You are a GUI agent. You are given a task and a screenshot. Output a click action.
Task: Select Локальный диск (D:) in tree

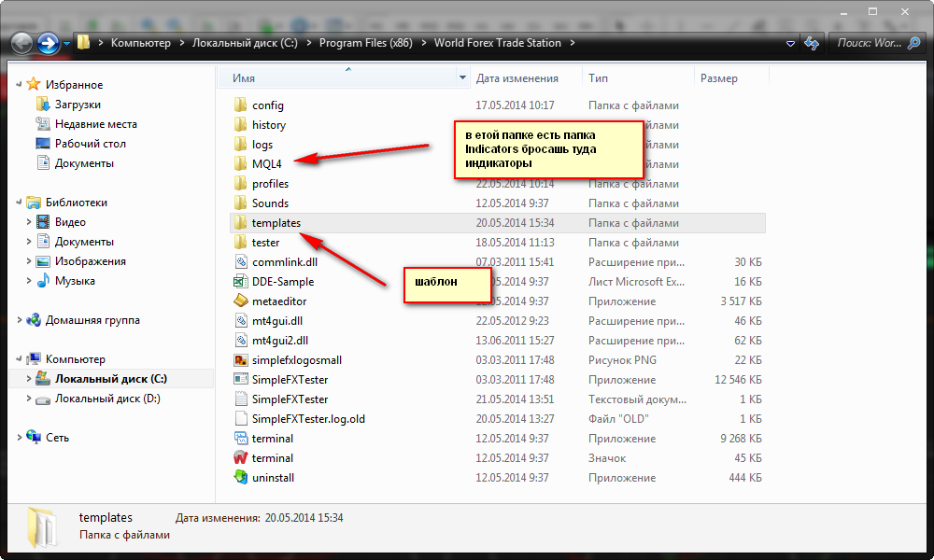click(107, 399)
